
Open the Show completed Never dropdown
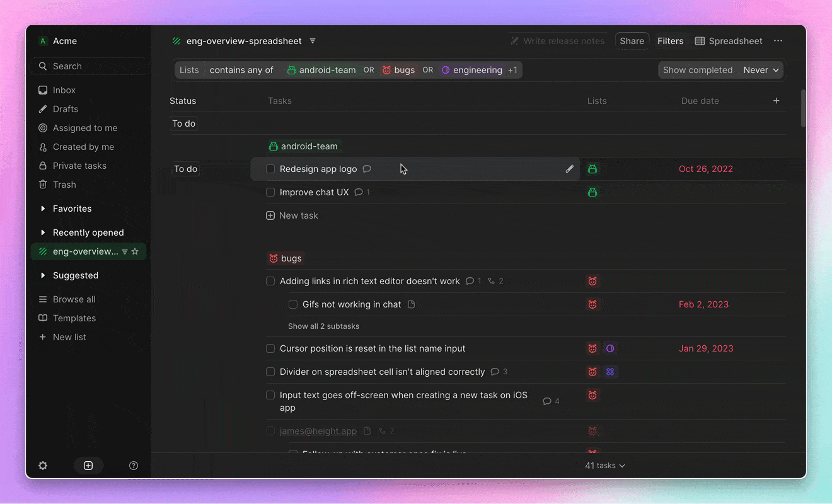(761, 70)
